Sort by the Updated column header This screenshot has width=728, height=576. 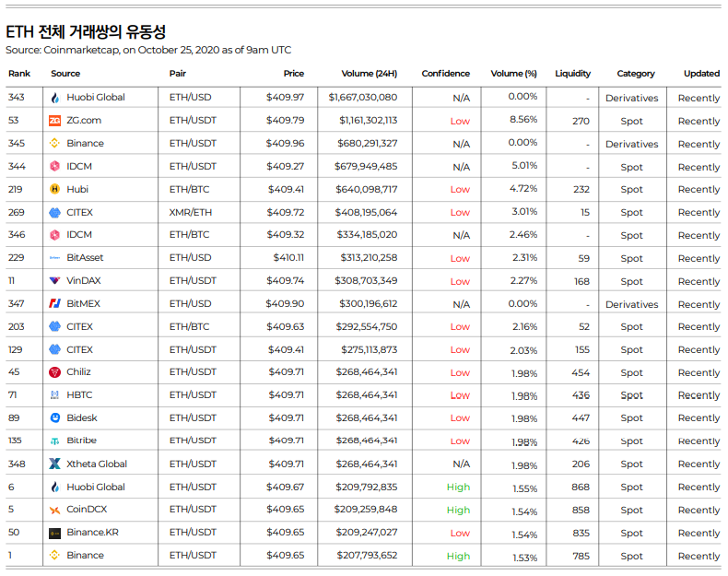(x=701, y=74)
